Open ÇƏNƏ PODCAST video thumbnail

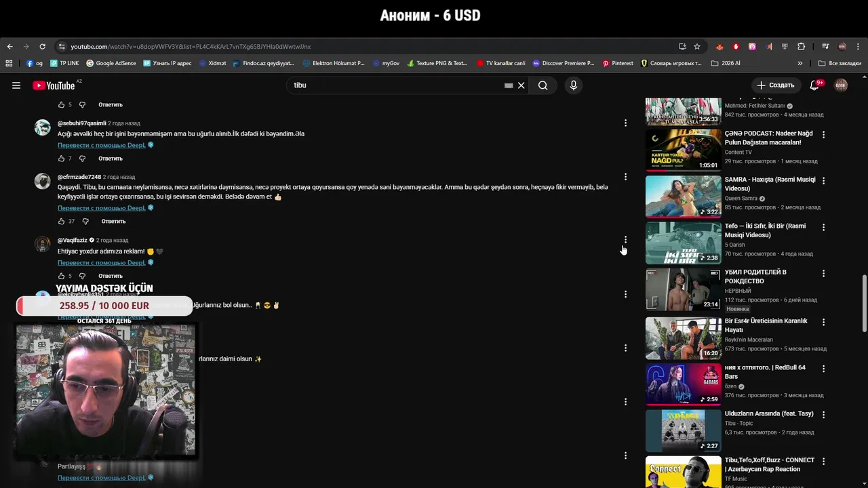tap(683, 150)
